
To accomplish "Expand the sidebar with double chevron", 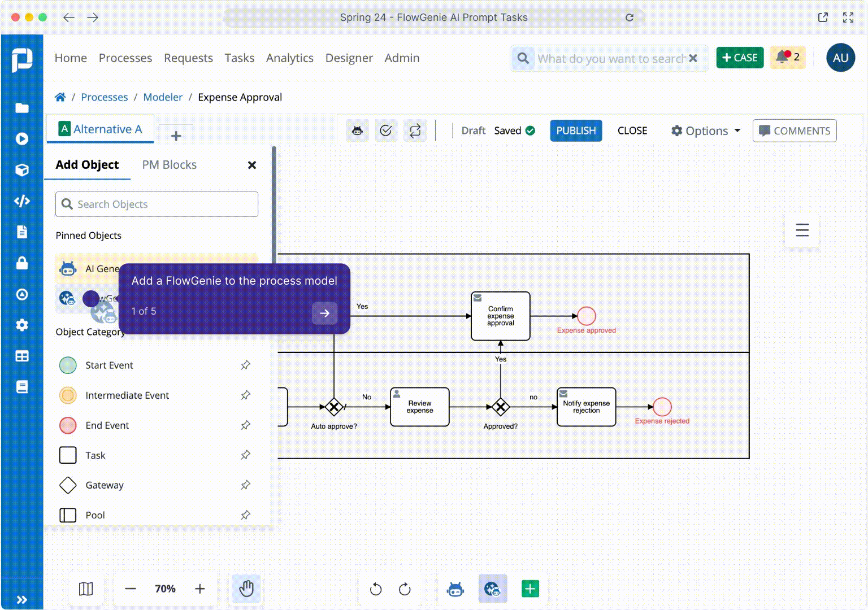I will click(22, 600).
